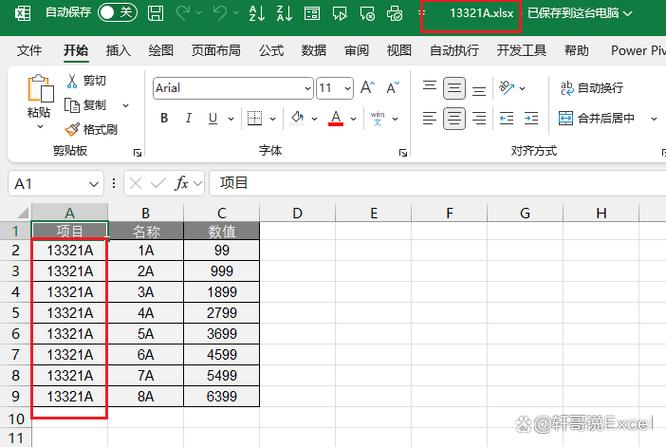Open the font size 11 dropdown
This screenshot has height=447, width=666.
coord(347,88)
